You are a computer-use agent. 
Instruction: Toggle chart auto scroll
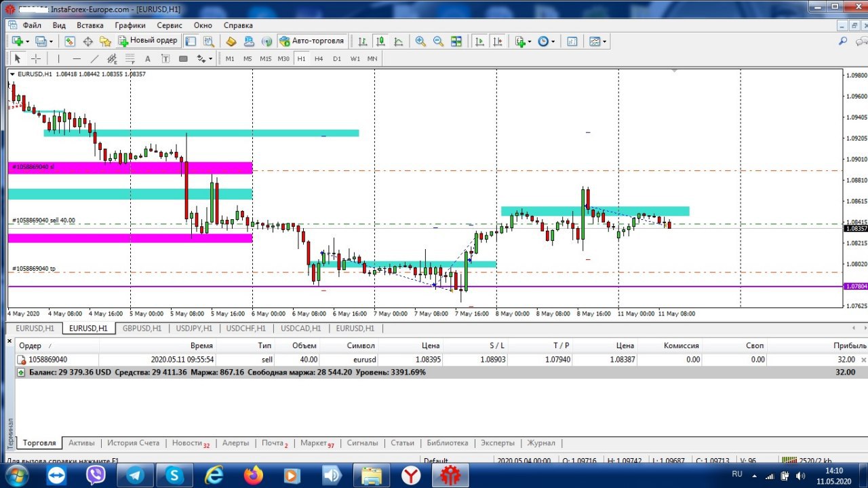point(479,41)
